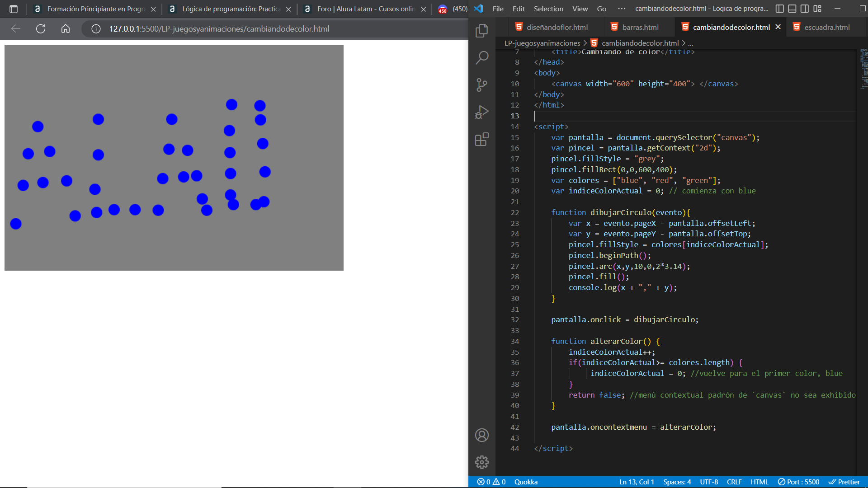868x488 pixels.
Task: Click the code minimap
Action: pos(863,69)
